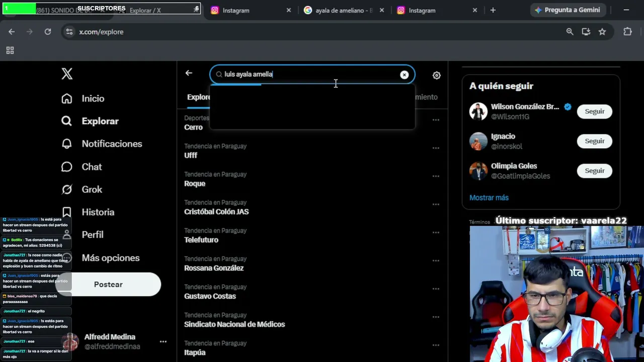View site information icon beside URL
The width and height of the screenshot is (644, 362).
[x=69, y=32]
